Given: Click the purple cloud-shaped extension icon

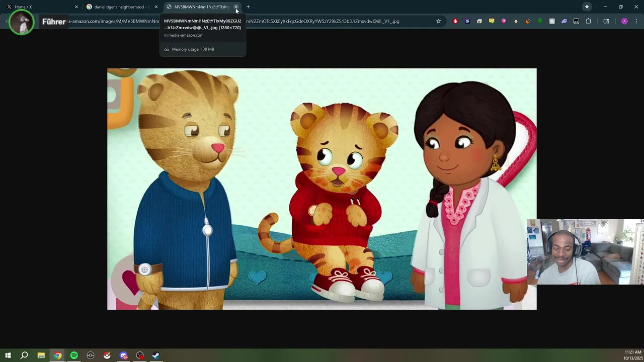Looking at the screenshot, I should [564, 21].
